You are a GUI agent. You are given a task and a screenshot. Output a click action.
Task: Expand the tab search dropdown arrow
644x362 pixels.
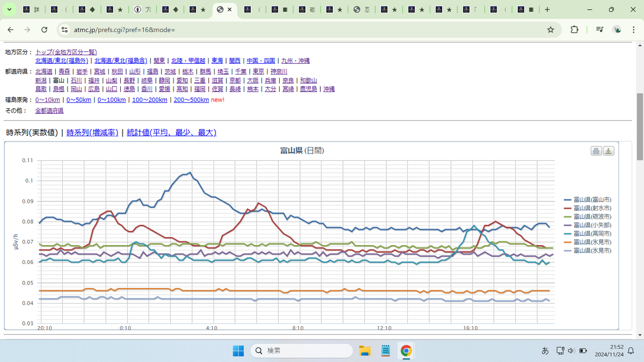tap(9, 10)
